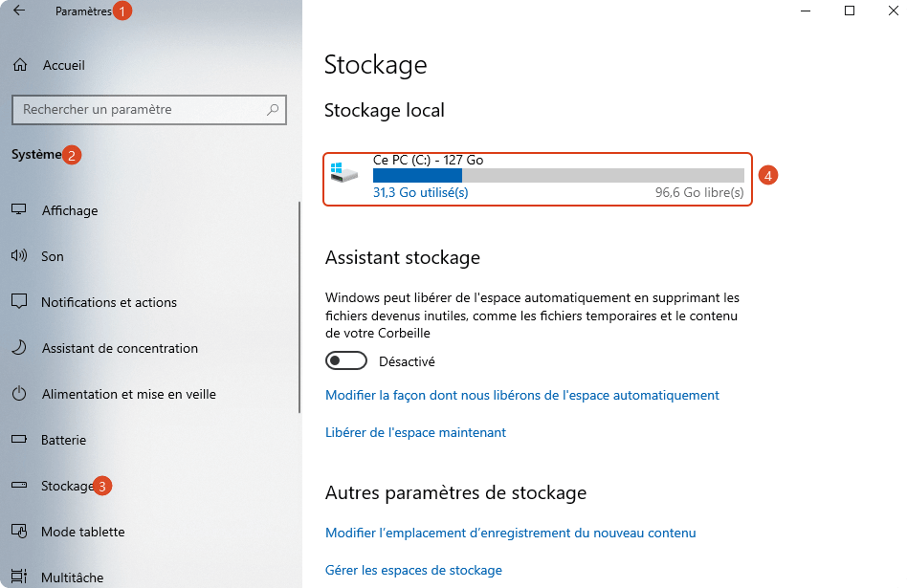The height and width of the screenshot is (588, 907).
Task: Click the 96,6 Go libre(s) text
Action: pos(699,192)
